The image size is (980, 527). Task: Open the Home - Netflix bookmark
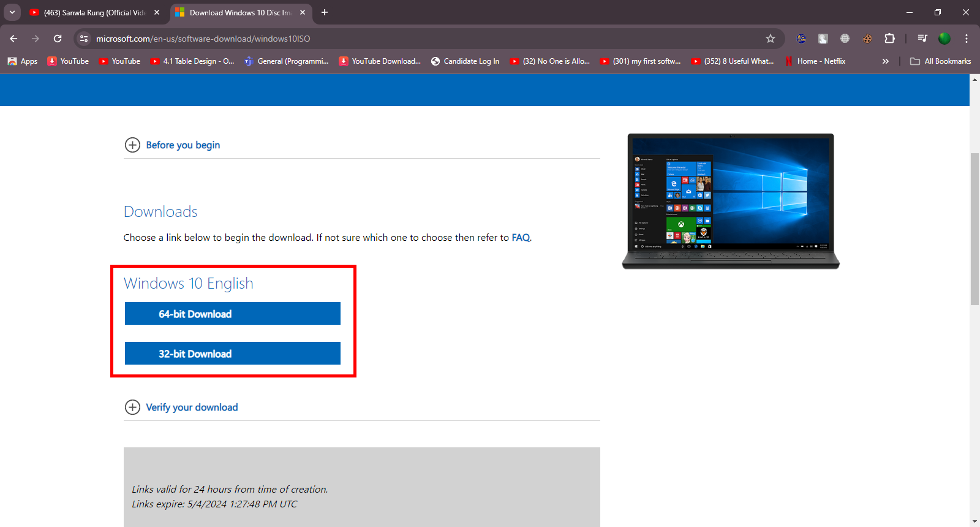coord(815,61)
